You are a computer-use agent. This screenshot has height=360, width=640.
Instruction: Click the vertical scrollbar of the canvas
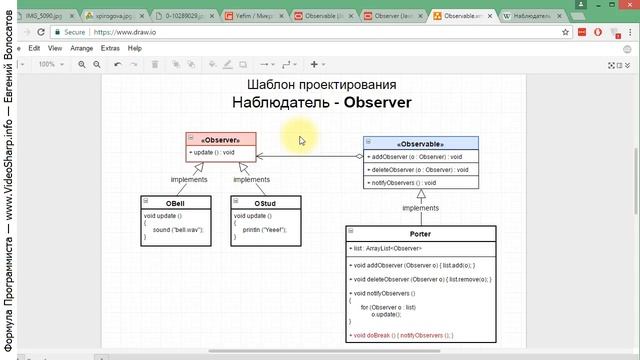636,181
